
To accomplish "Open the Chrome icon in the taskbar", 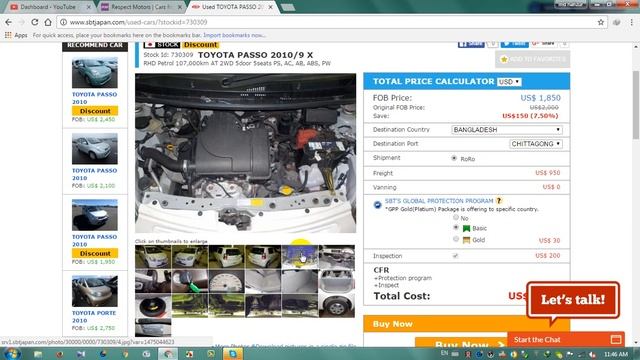I will tap(168, 354).
